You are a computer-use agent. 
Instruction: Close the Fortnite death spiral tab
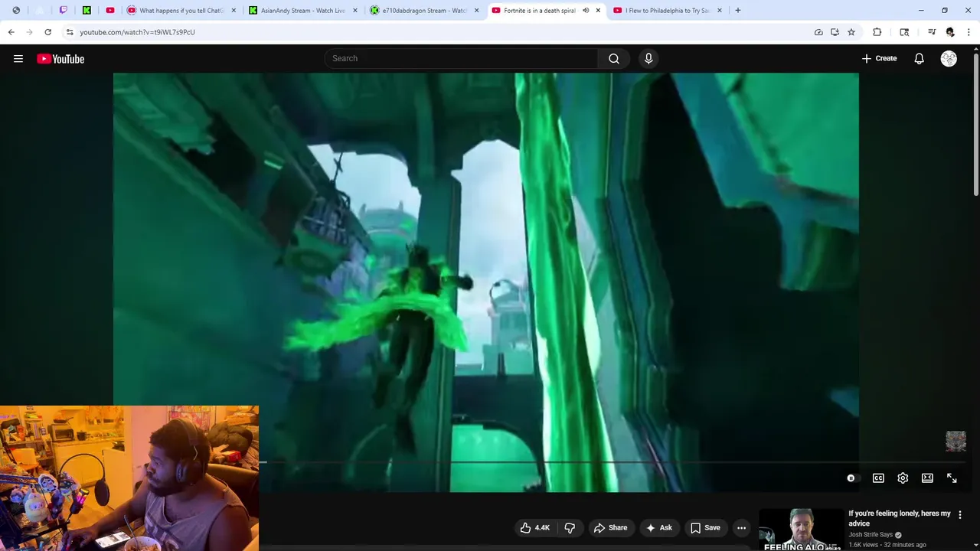click(x=598, y=11)
